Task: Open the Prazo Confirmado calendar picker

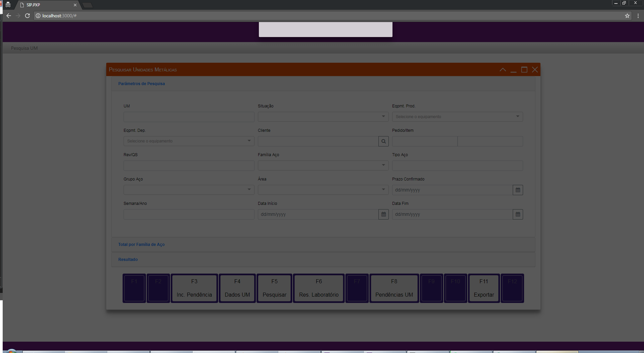Action: pos(518,190)
